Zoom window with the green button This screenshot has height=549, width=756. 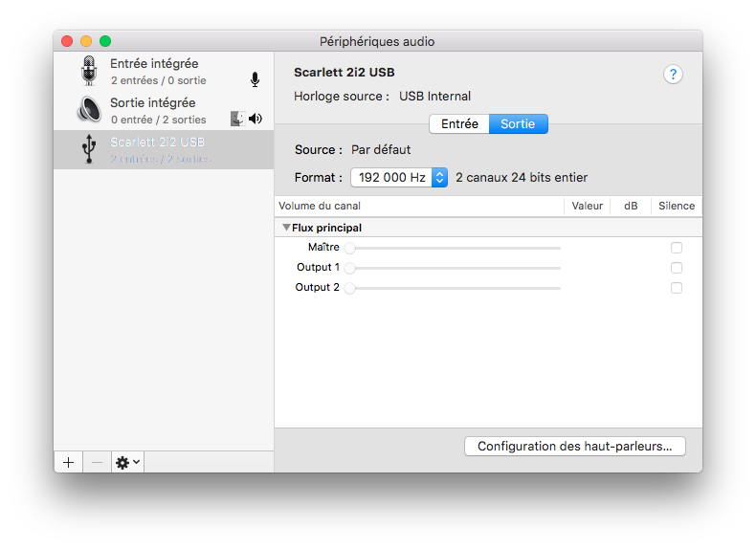tap(105, 41)
